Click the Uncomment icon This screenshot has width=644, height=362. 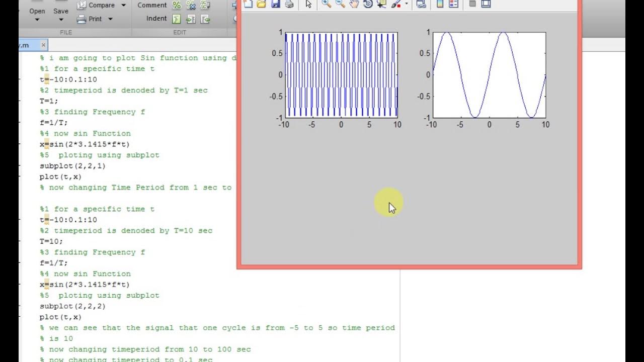pos(191,5)
